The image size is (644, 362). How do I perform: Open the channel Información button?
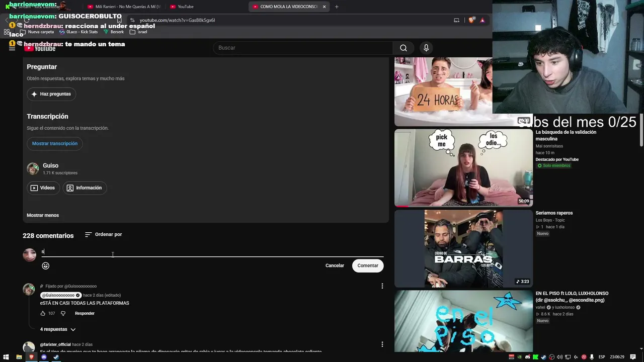[x=85, y=188]
